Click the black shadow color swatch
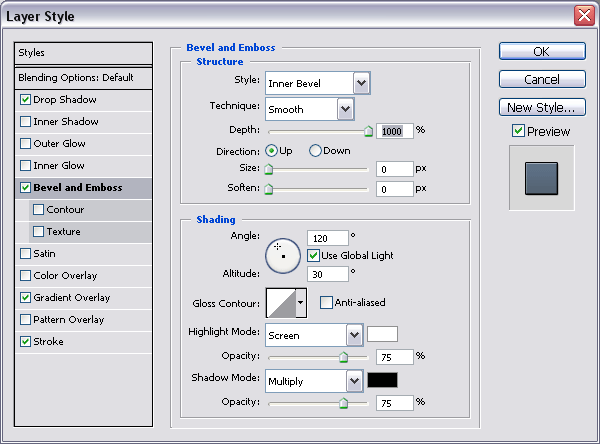 coord(382,380)
